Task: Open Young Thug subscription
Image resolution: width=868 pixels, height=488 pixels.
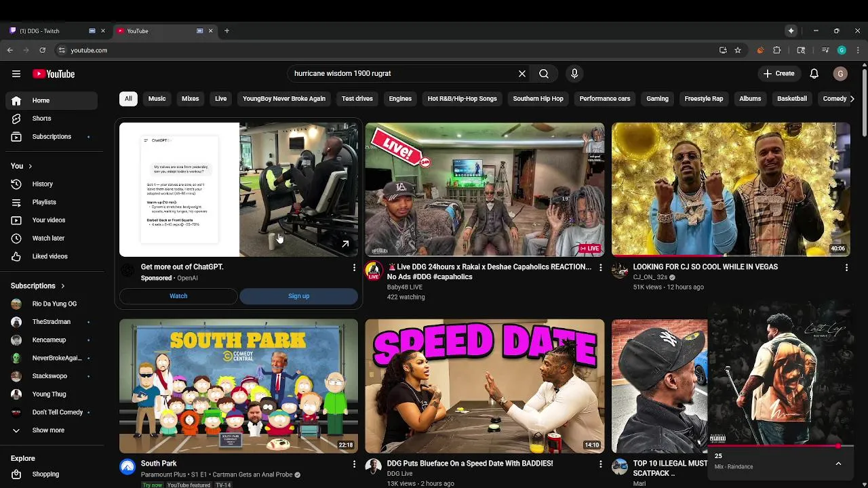Action: click(52, 394)
